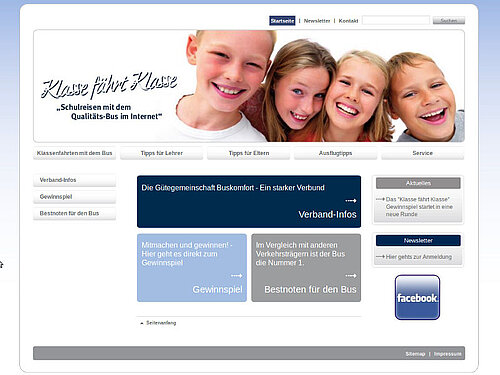Select Tipps für Eltern tab
This screenshot has width=500, height=375.
click(x=249, y=153)
